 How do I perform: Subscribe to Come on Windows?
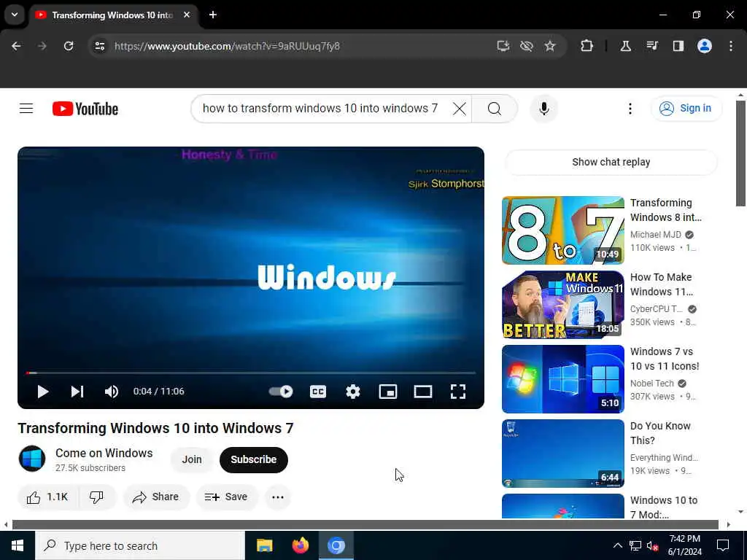coord(253,459)
